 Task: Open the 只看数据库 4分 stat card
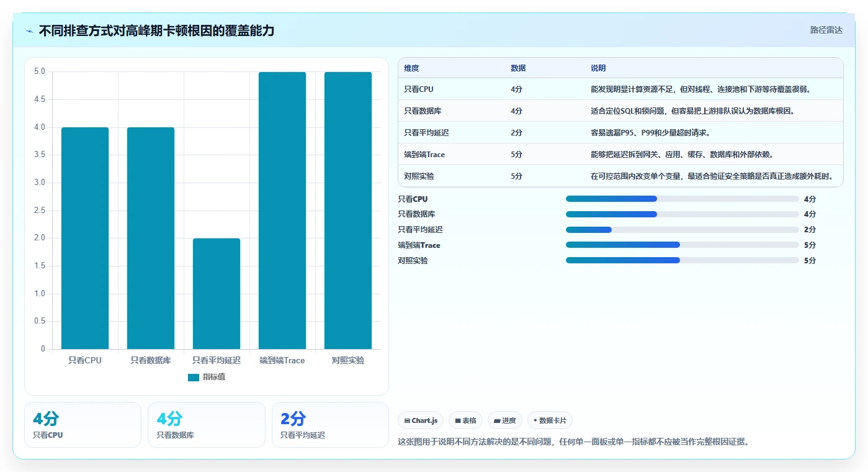pyautogui.click(x=207, y=425)
